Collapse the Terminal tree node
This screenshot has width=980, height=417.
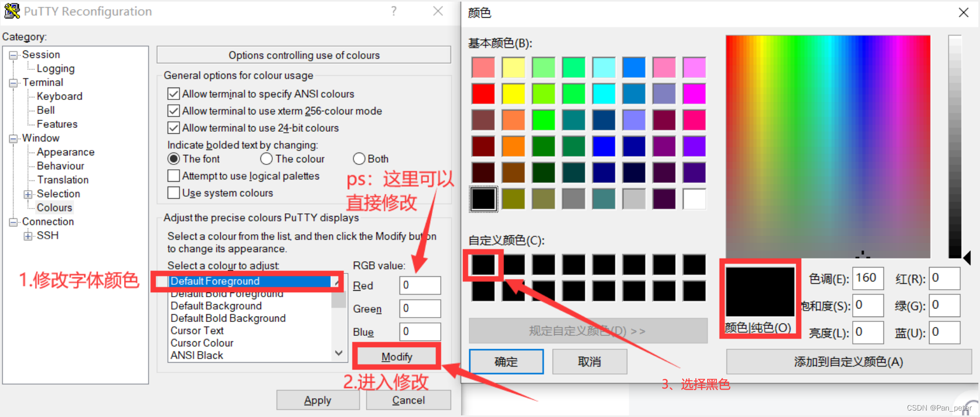click(13, 83)
